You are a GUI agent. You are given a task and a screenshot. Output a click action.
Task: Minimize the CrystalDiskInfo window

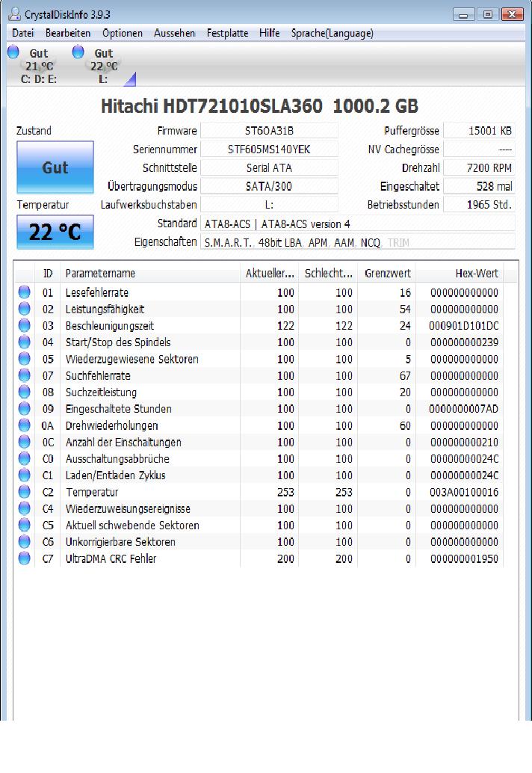click(463, 15)
